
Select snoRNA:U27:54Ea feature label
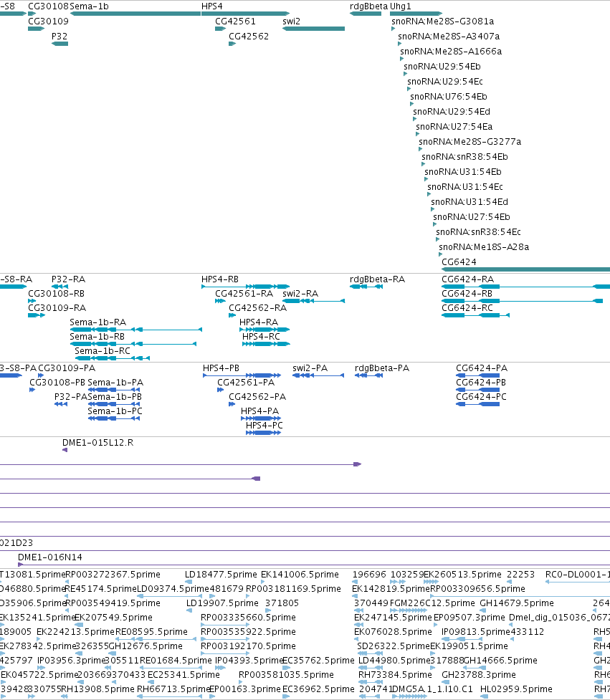[x=454, y=126]
